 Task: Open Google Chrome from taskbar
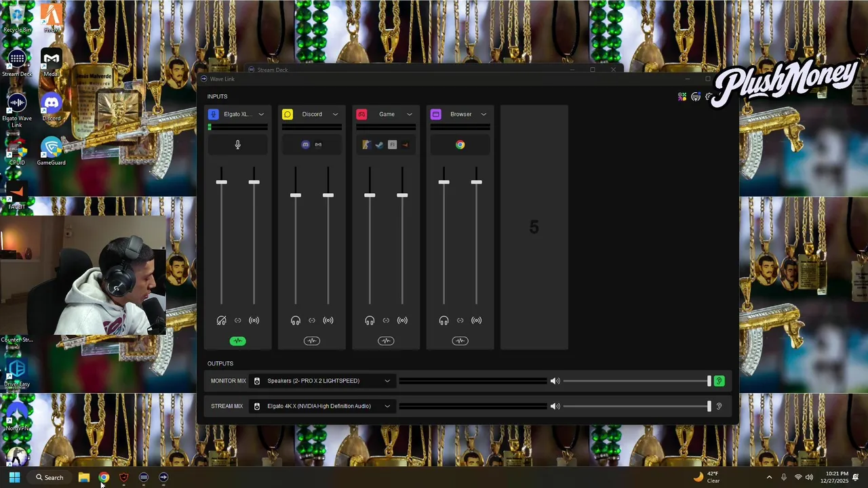tap(104, 477)
